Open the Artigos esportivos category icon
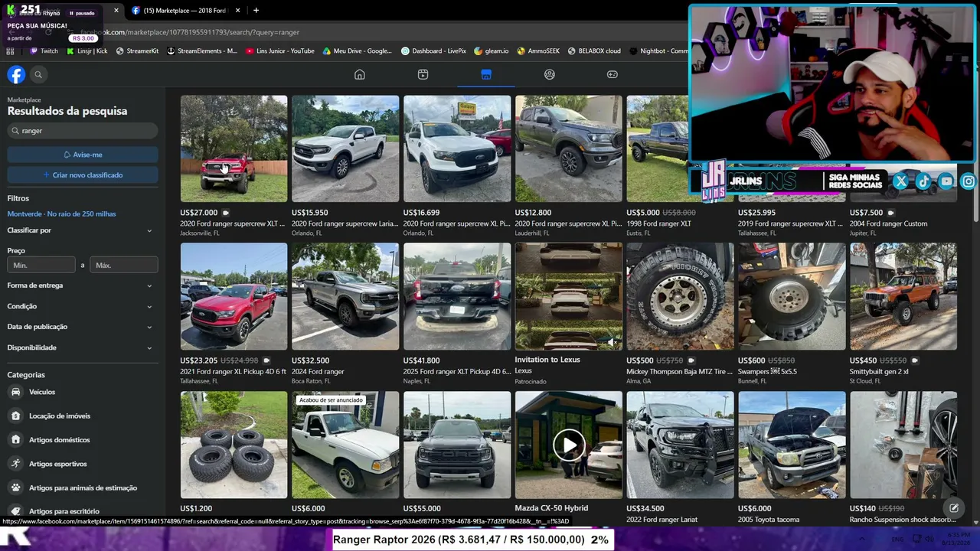Image resolution: width=980 pixels, height=551 pixels. point(15,463)
